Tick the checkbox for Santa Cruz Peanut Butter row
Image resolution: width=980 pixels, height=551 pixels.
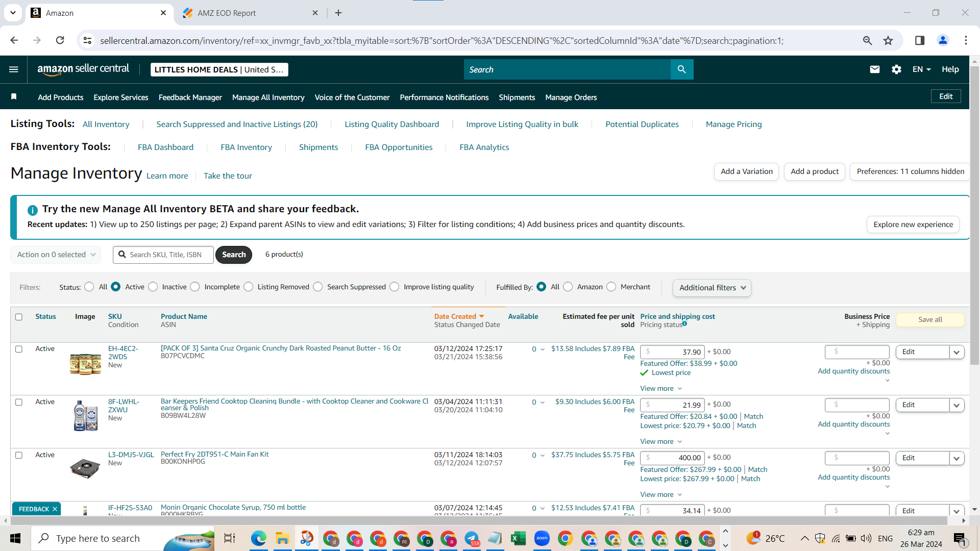pos(19,349)
